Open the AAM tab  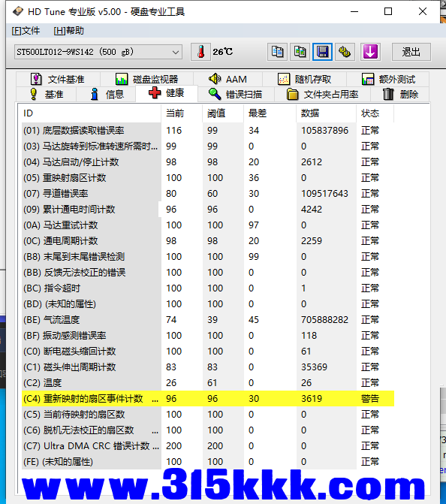(x=228, y=79)
